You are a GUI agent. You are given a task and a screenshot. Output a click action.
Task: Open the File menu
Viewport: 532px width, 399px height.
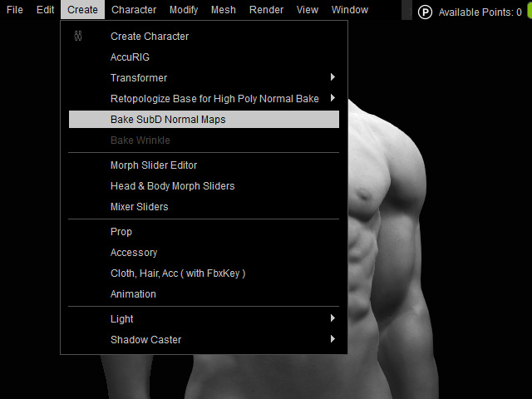(15, 10)
